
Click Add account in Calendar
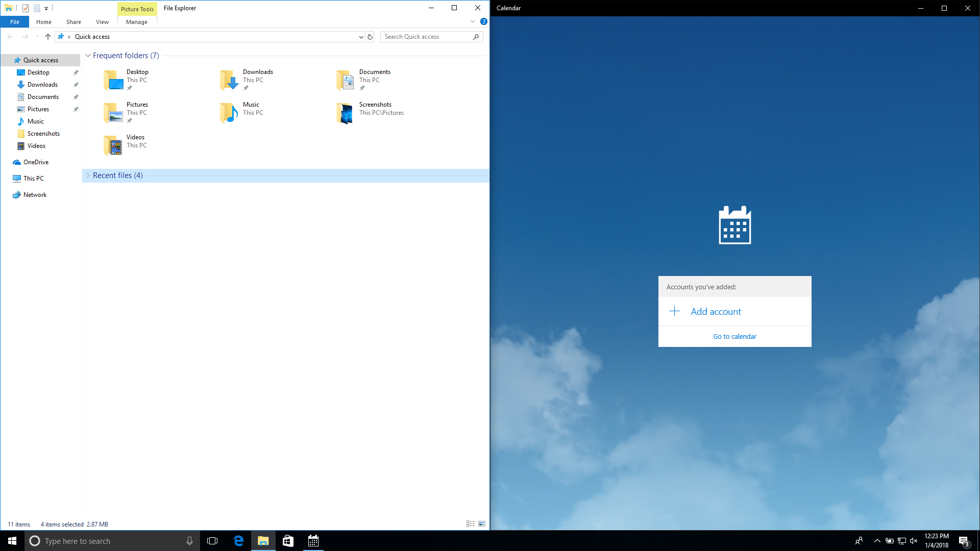[x=716, y=312]
